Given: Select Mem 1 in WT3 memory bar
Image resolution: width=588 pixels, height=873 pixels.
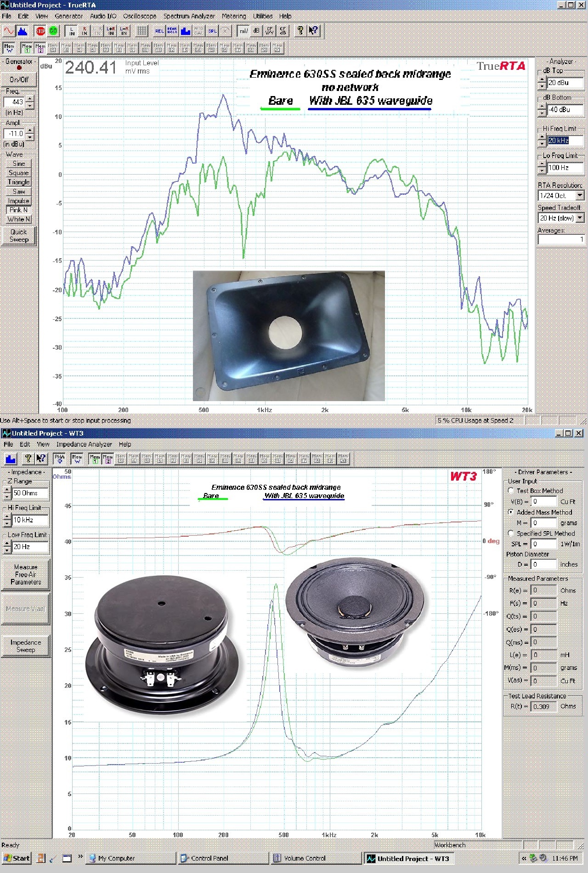Looking at the screenshot, I should 95,459.
